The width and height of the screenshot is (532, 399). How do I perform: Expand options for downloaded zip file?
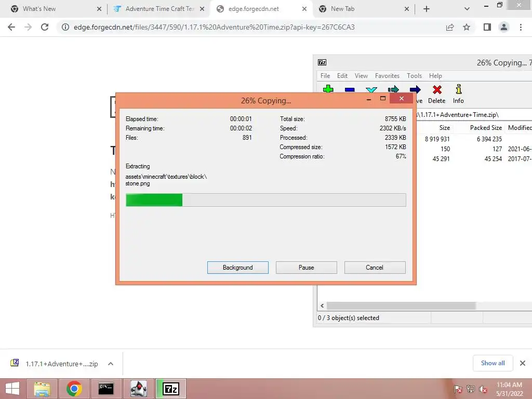[x=111, y=364]
